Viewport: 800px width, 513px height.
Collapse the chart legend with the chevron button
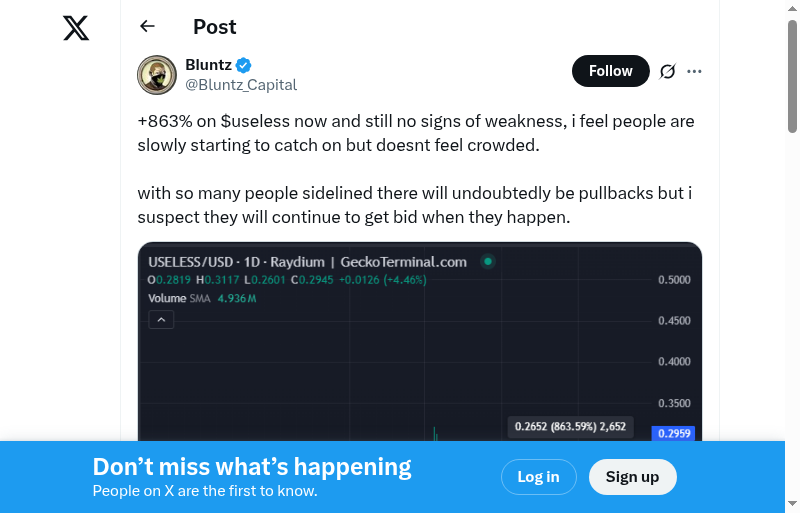(x=161, y=320)
